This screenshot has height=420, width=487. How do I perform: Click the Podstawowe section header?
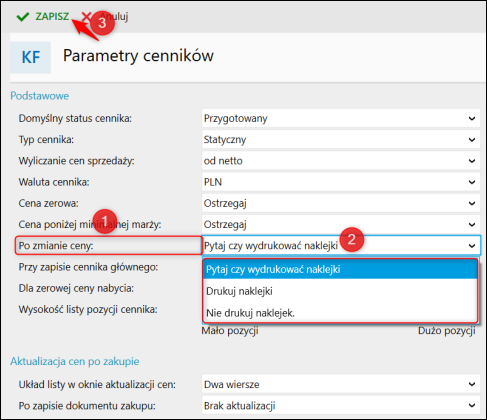(x=40, y=96)
